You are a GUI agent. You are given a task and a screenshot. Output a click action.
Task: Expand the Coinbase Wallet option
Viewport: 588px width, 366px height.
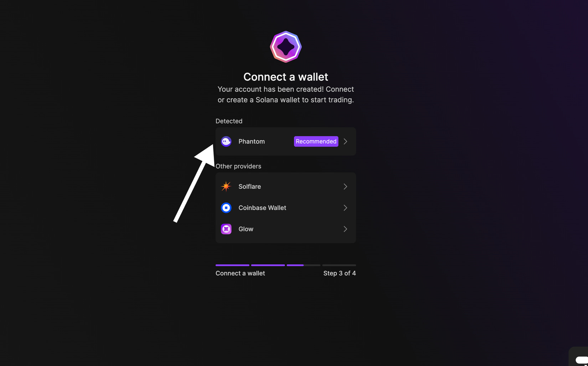point(345,208)
